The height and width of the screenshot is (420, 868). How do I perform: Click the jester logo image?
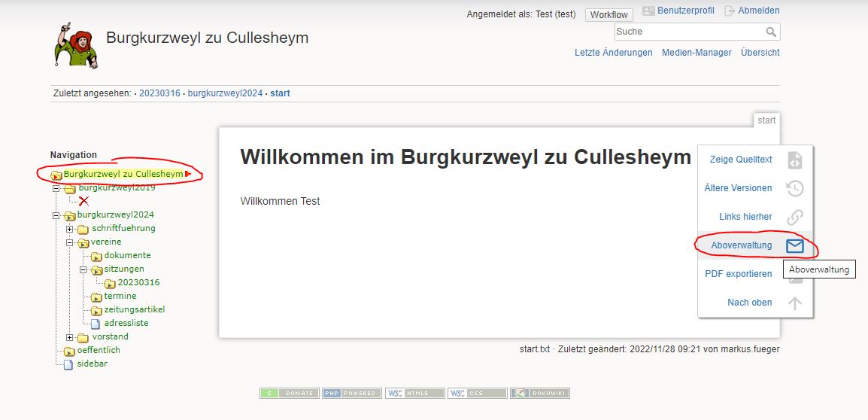coord(77,45)
